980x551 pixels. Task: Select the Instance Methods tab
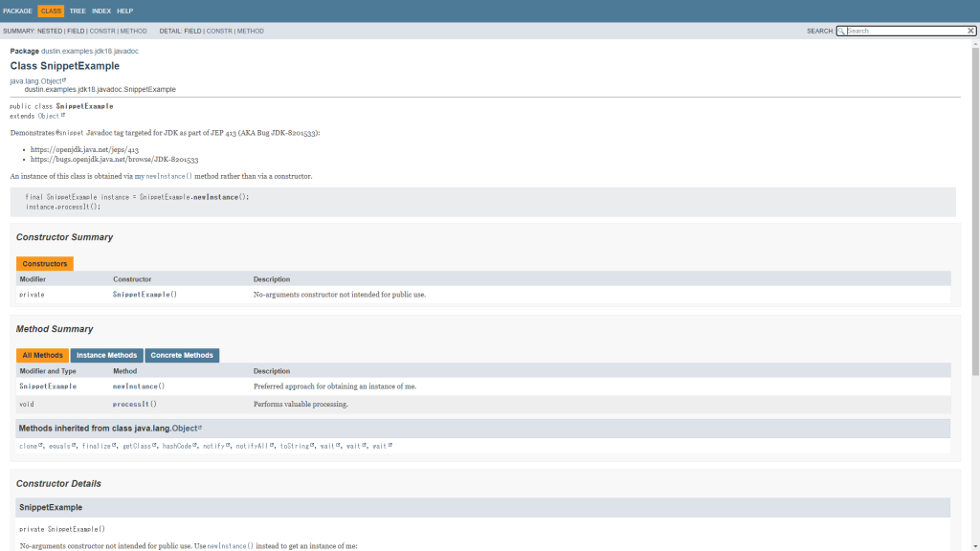click(x=106, y=355)
